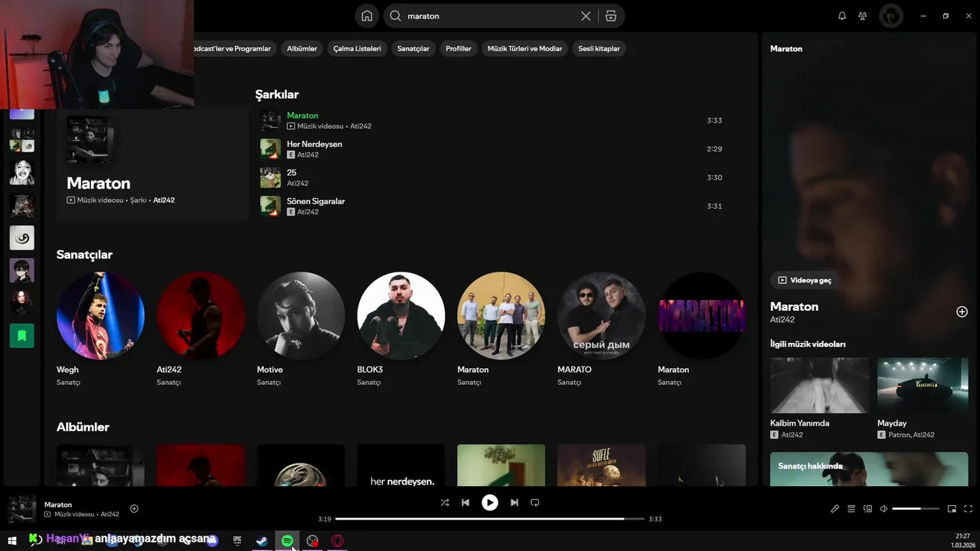Open Connect to a device icon
The image size is (980, 551).
[868, 509]
